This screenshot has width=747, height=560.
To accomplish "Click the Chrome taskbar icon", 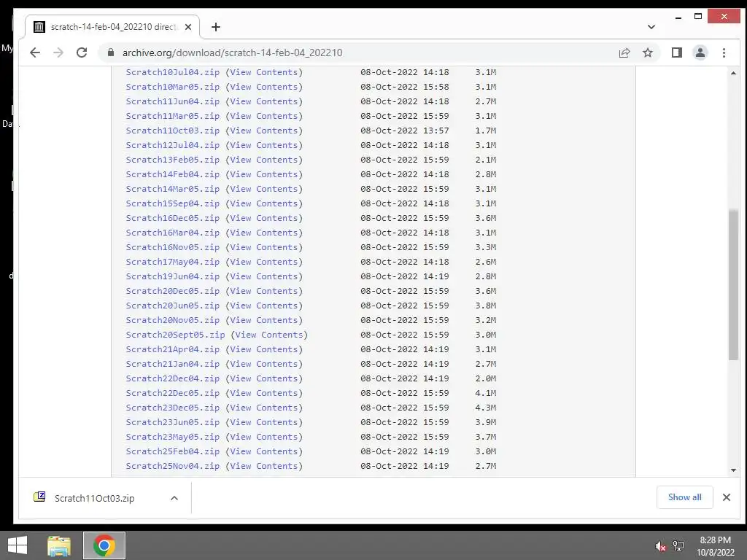I will [x=104, y=545].
